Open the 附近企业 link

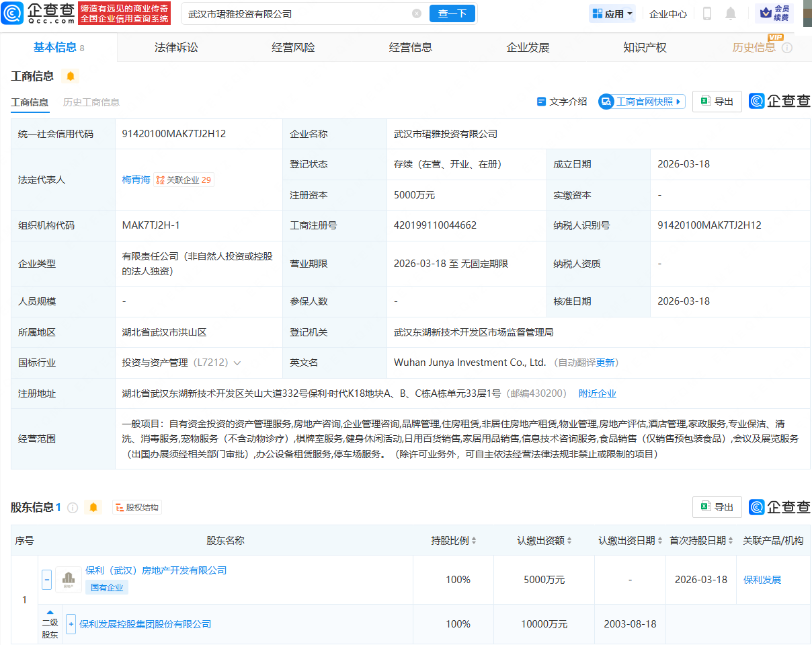[598, 393]
